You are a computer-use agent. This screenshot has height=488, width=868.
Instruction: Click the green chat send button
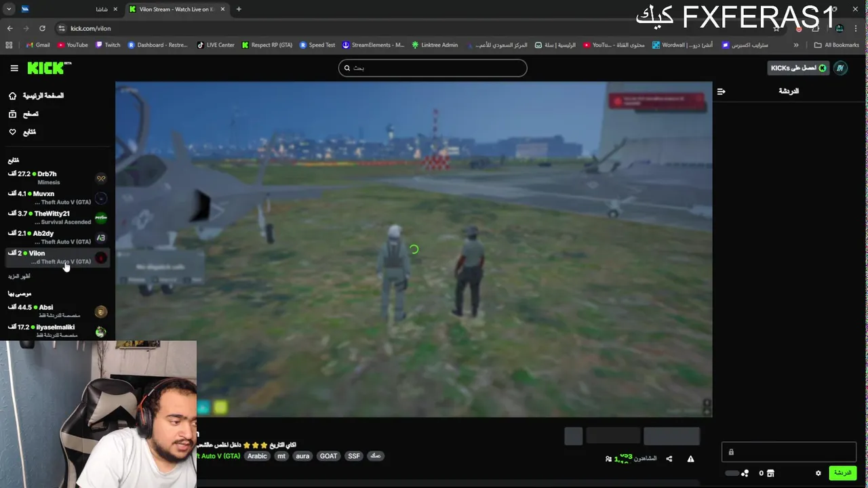tap(843, 473)
